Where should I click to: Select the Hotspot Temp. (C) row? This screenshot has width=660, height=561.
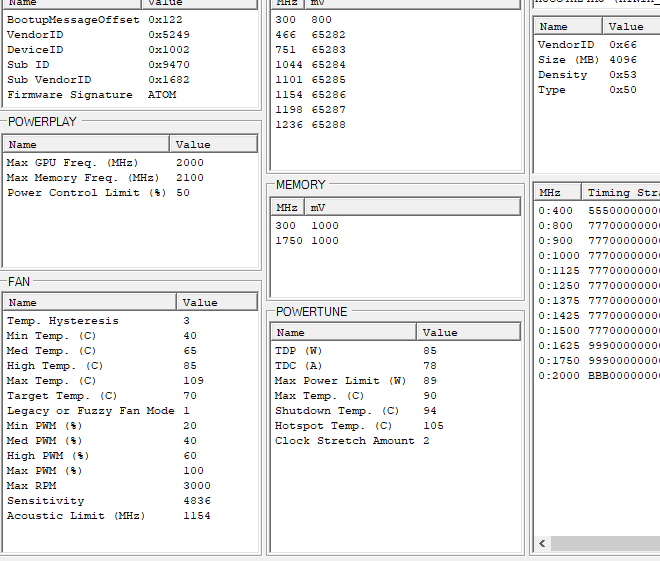pos(396,426)
